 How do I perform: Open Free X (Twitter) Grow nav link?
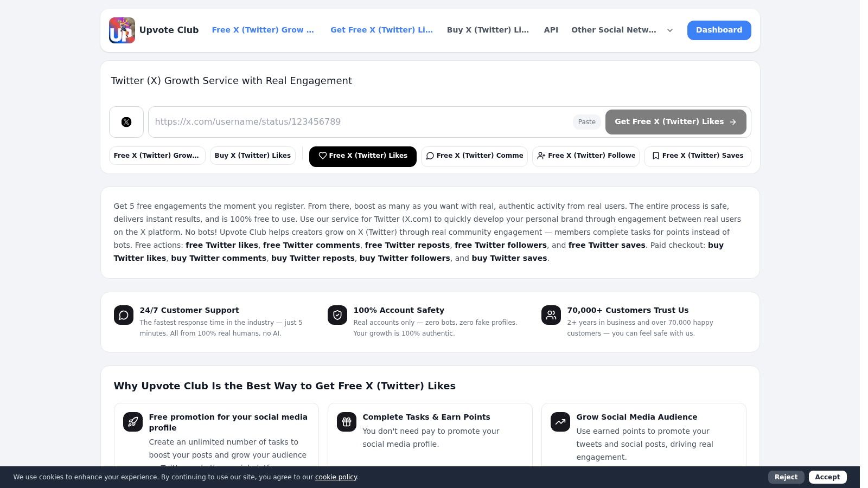click(263, 30)
